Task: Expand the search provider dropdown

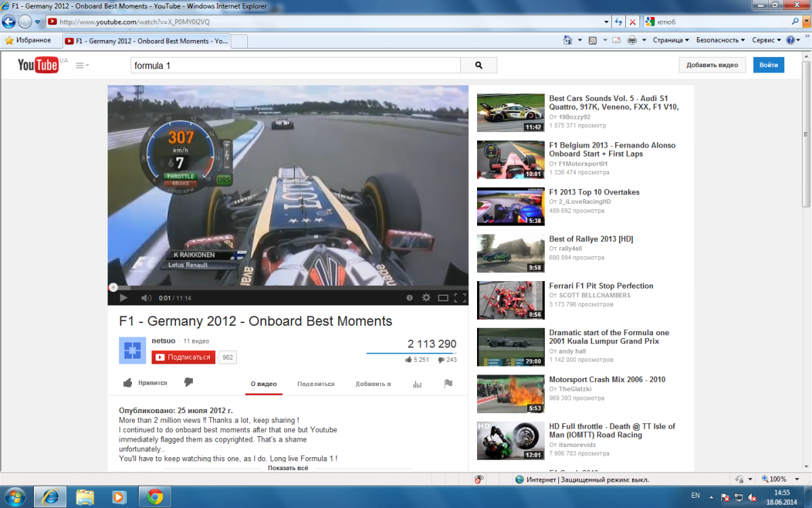Action: [x=805, y=22]
